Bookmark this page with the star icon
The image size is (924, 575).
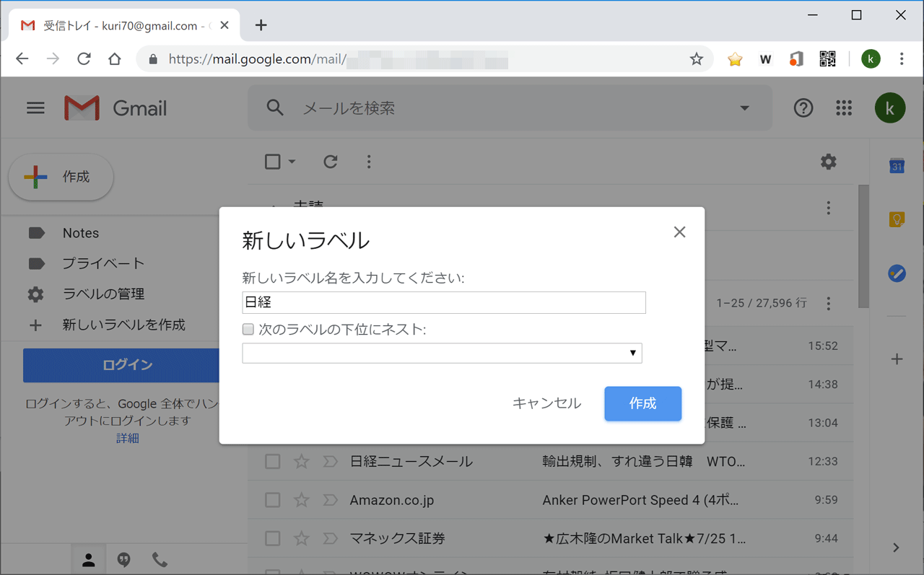[x=697, y=59]
